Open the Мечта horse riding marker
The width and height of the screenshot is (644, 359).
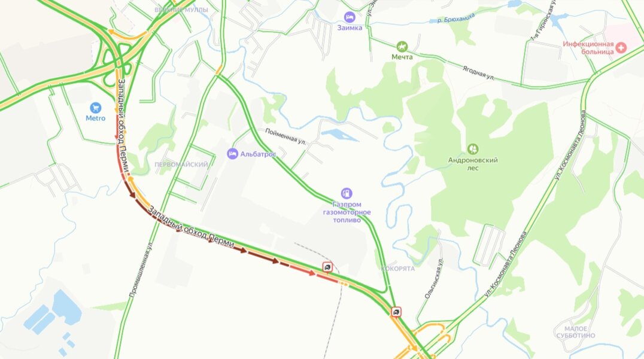pos(402,47)
